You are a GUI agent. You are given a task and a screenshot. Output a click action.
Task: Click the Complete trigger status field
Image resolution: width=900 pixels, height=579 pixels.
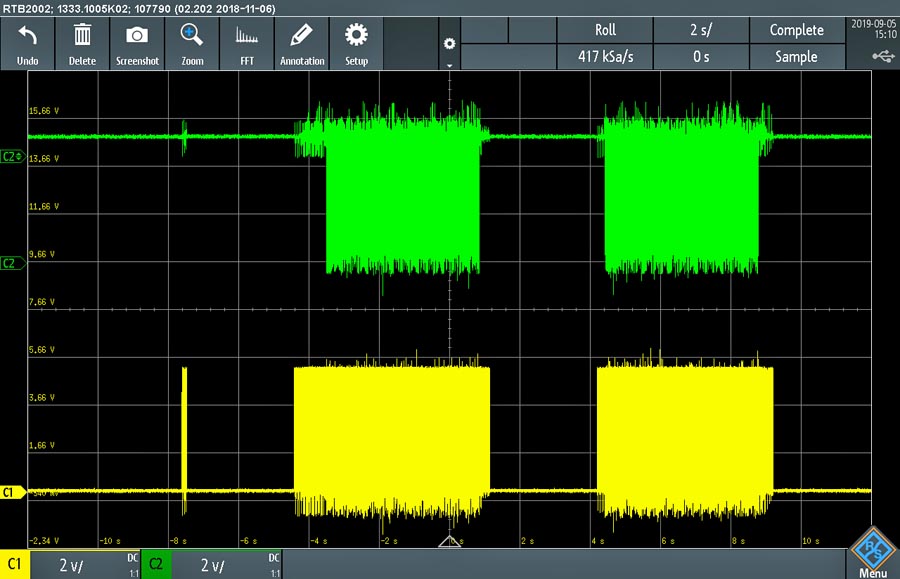[x=797, y=30]
